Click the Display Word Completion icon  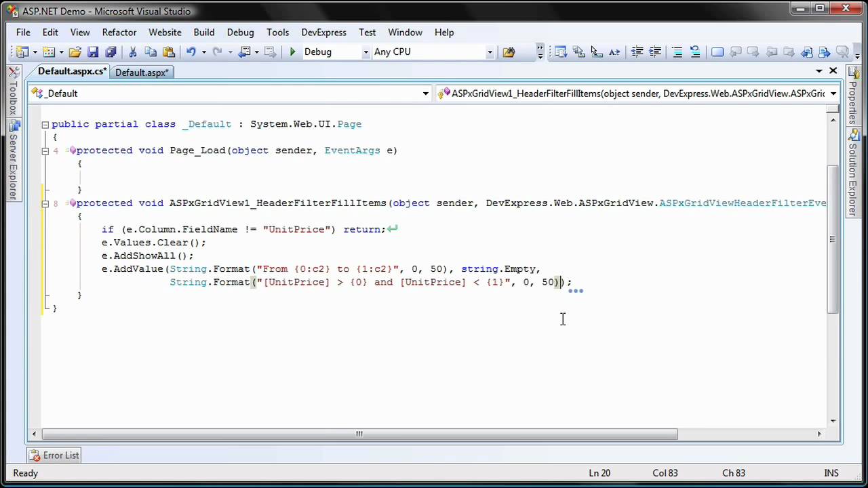(614, 52)
